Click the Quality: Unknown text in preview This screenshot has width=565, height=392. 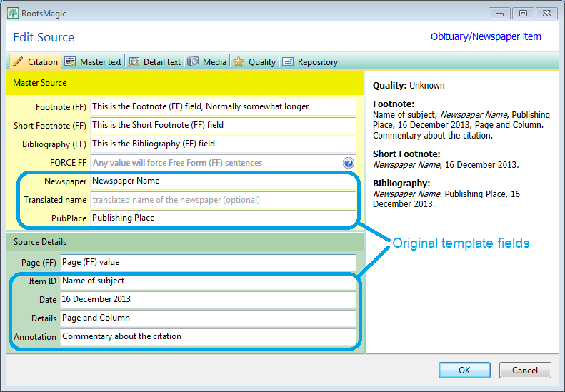pyautogui.click(x=409, y=86)
